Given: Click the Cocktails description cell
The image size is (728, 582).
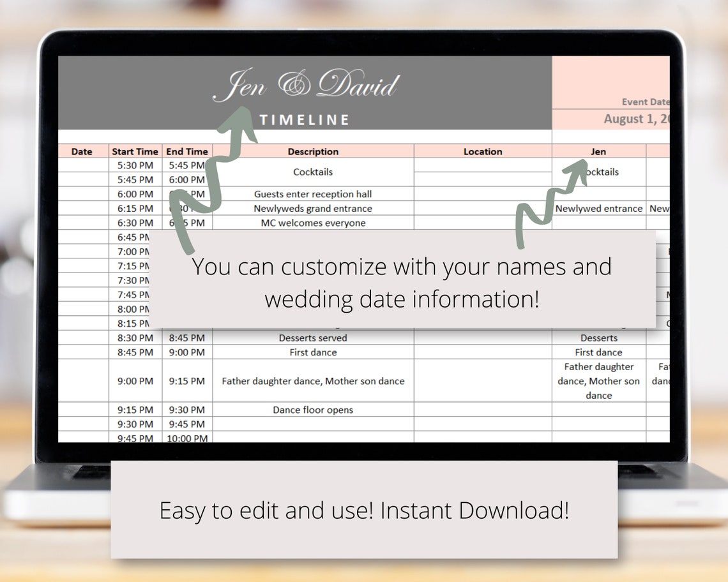Looking at the screenshot, I should click(313, 172).
